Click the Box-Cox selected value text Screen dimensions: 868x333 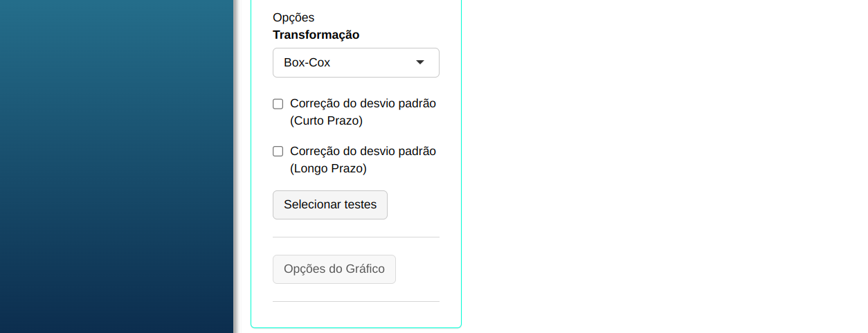[307, 62]
